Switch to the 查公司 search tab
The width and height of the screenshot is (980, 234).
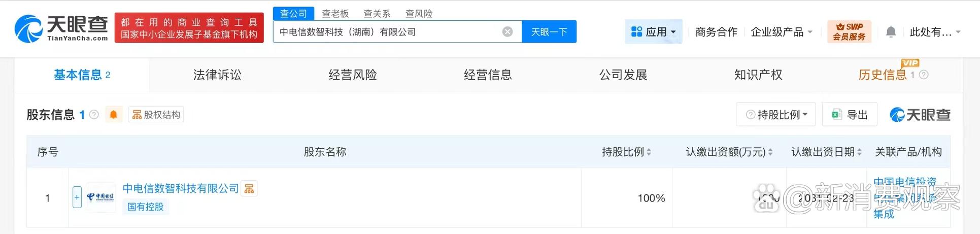(x=294, y=14)
